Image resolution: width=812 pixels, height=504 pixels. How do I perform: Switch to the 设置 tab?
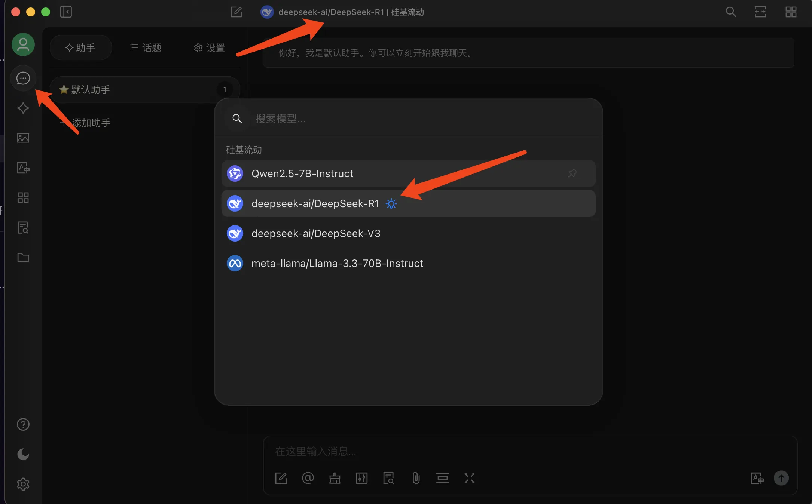209,48
